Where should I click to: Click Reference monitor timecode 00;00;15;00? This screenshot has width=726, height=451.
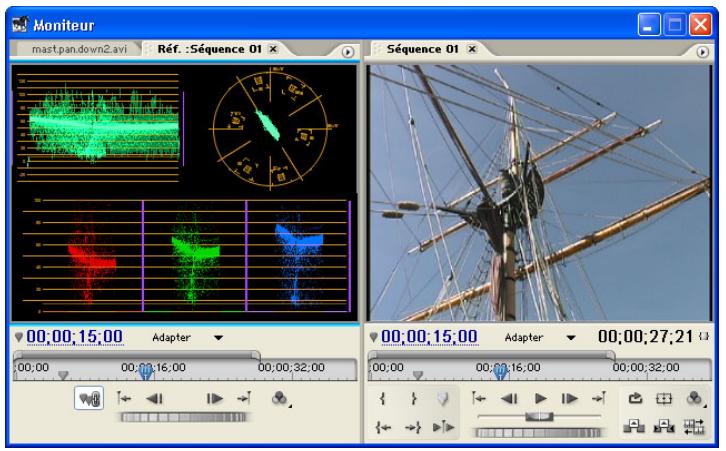pos(75,337)
